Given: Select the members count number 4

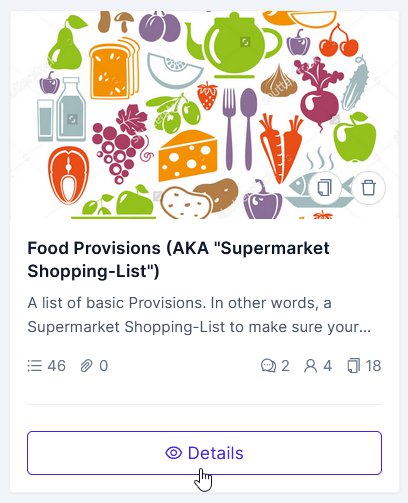Looking at the screenshot, I should point(328,366).
